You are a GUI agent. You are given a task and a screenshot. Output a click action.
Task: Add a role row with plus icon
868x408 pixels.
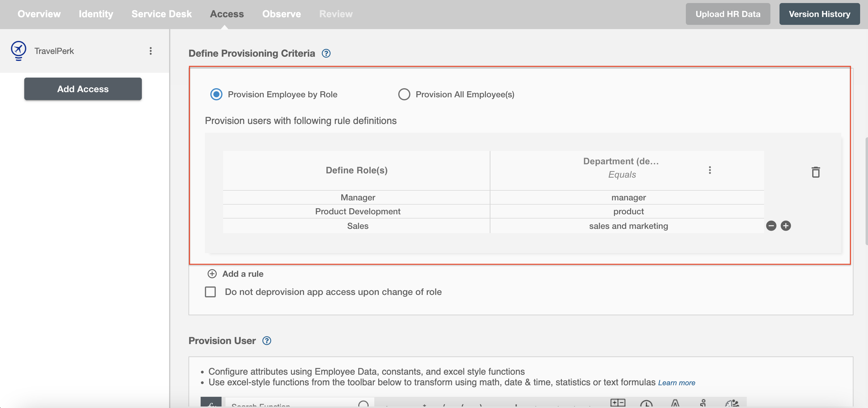786,226
